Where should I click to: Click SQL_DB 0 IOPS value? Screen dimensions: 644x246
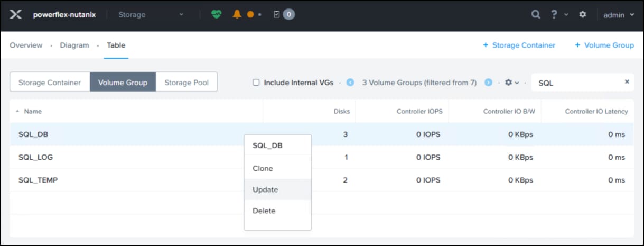click(x=428, y=134)
